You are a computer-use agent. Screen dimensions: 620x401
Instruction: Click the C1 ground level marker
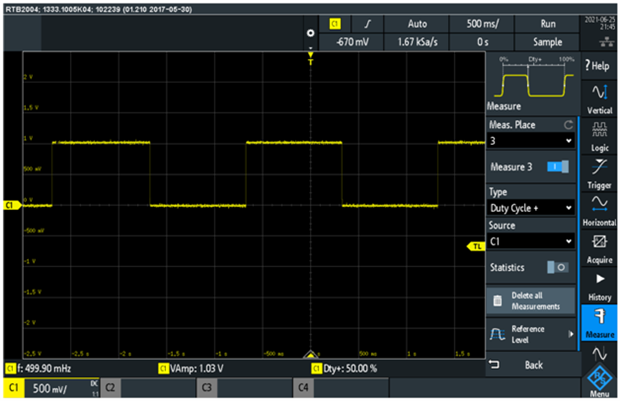point(12,205)
